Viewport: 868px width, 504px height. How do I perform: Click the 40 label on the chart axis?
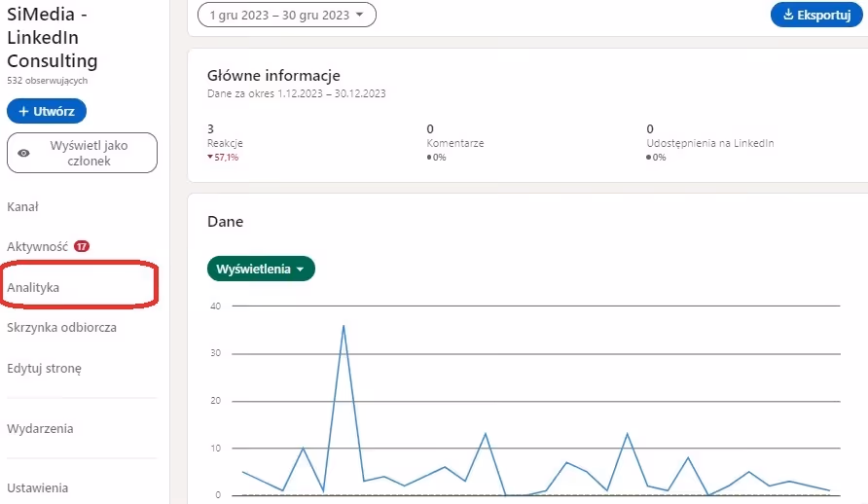click(x=215, y=306)
